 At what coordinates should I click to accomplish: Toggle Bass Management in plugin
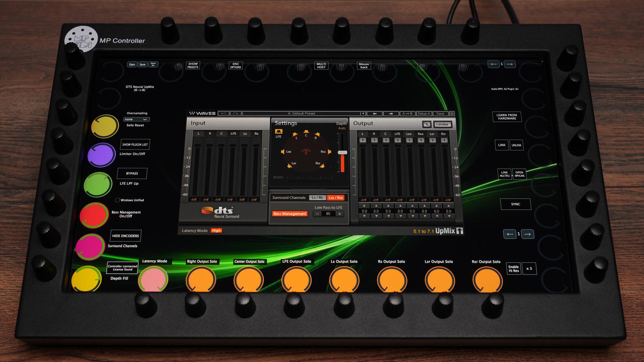click(290, 214)
